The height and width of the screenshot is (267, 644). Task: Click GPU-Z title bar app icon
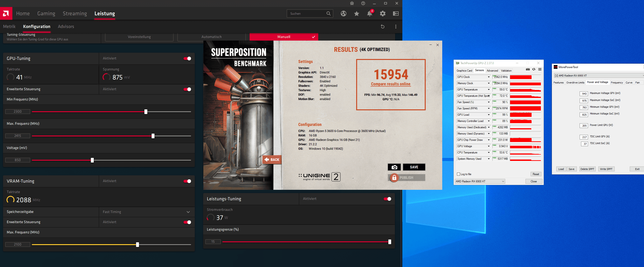click(x=457, y=63)
